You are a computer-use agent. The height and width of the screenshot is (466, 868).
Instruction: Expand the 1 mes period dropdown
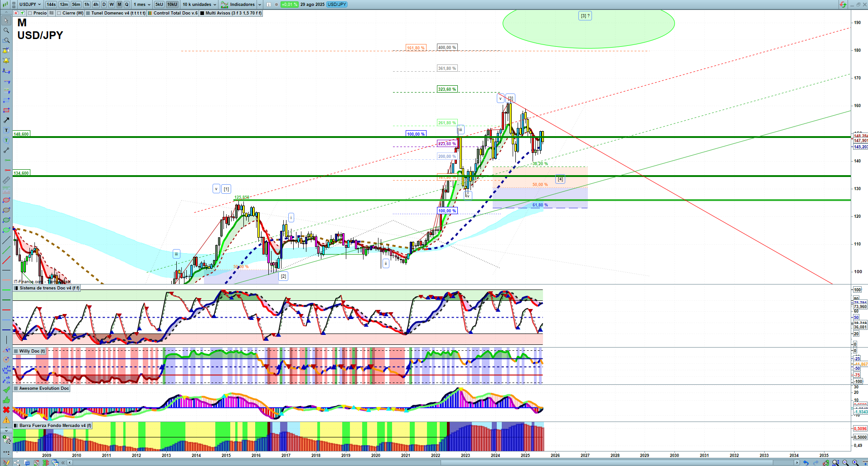(142, 5)
